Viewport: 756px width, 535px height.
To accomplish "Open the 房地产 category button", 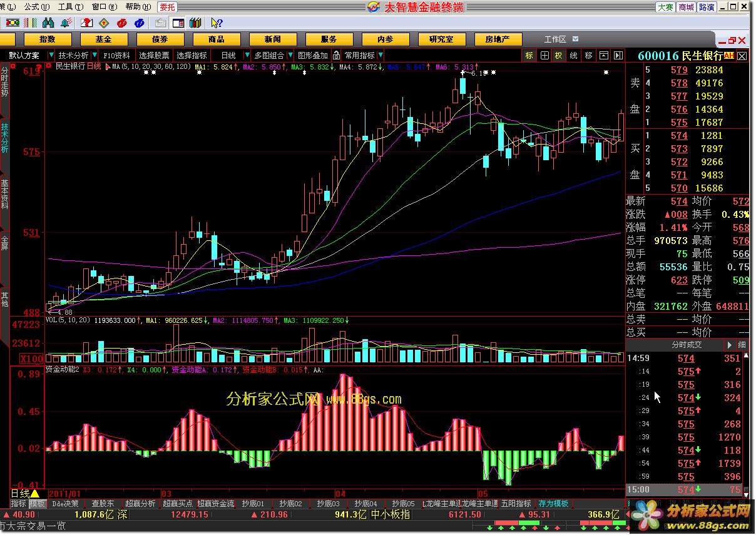I will click(498, 39).
